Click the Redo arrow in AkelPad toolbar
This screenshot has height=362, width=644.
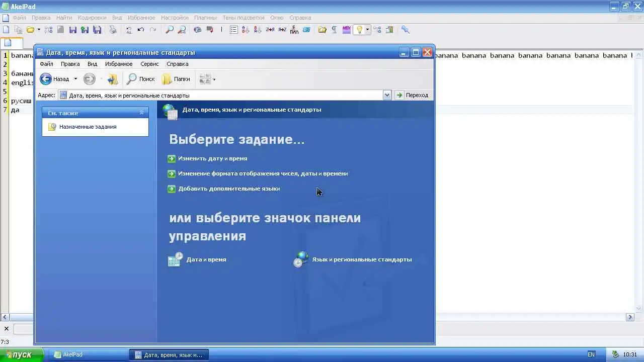tap(153, 30)
